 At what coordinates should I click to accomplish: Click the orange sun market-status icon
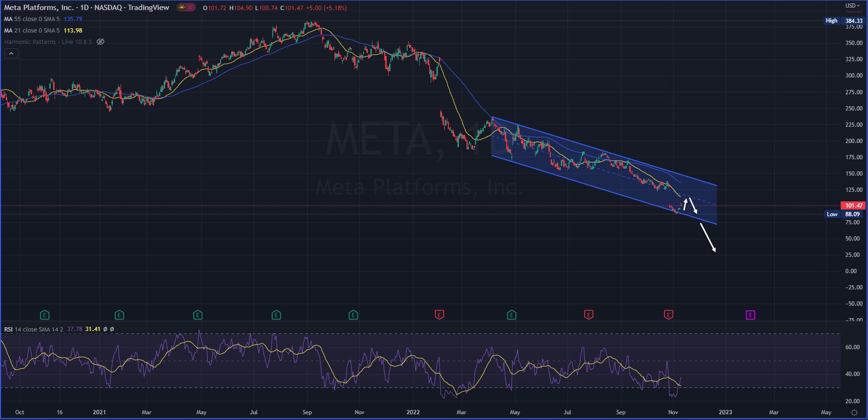(182, 8)
